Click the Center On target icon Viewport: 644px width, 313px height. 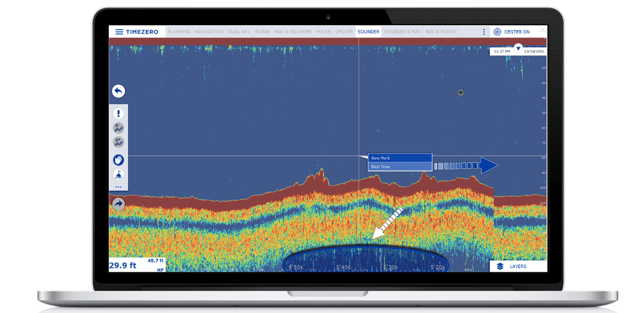pos(496,31)
